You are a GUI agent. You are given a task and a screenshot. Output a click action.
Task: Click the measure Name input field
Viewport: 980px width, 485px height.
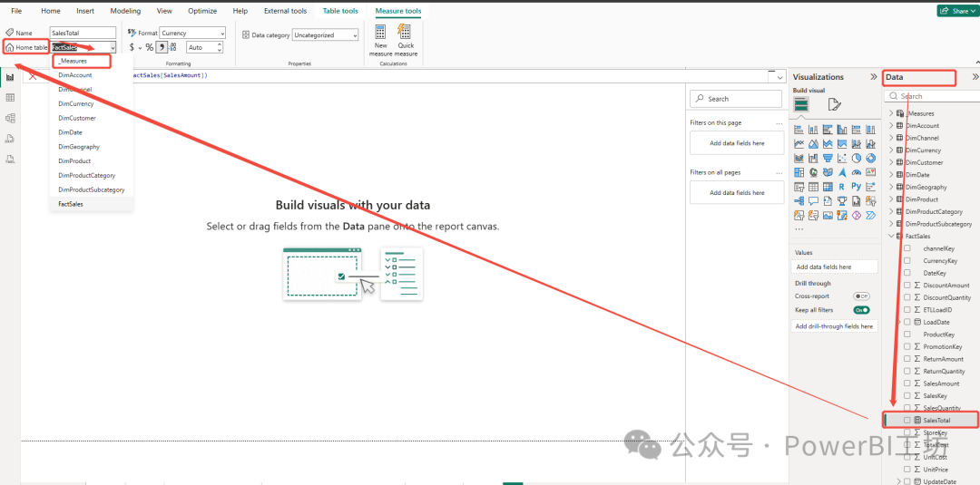click(x=83, y=33)
